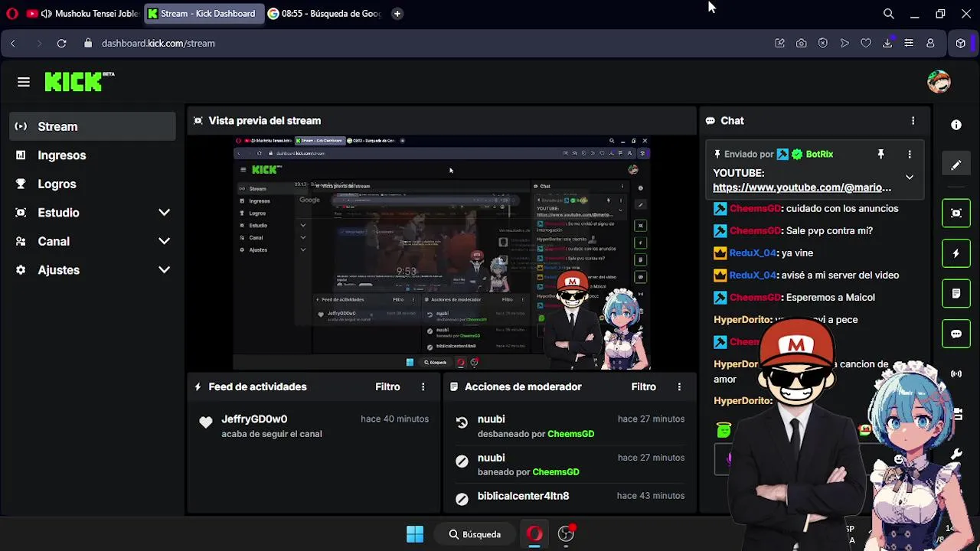Click the ban icon beside nuubi baneado
This screenshot has height=551, width=980.
[462, 461]
